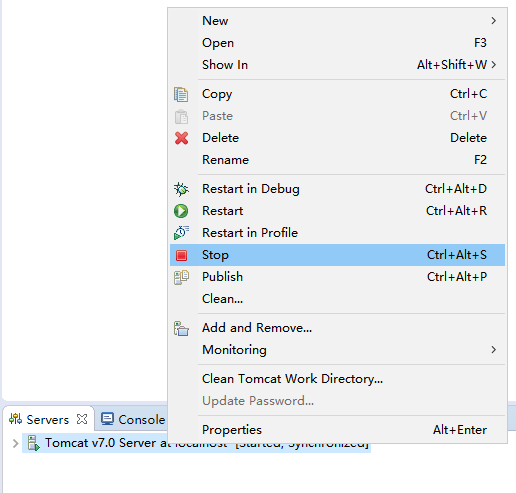
Task: Click the Copy pages icon
Action: coord(181,94)
